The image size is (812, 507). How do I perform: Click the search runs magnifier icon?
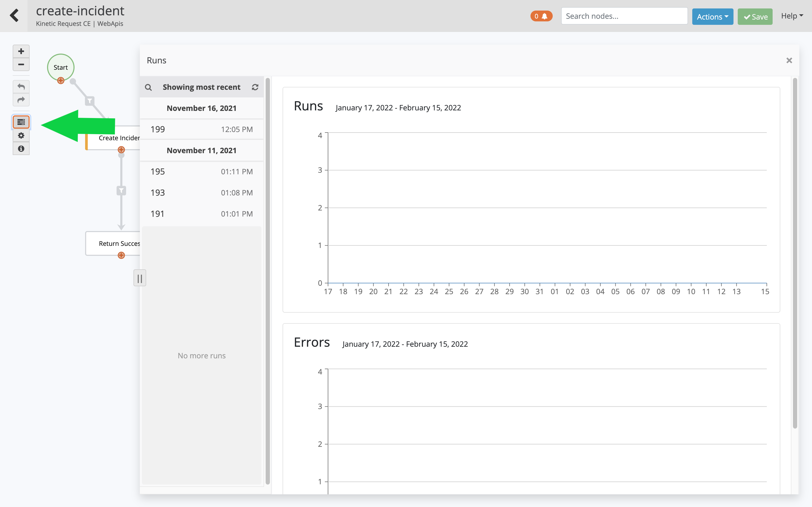(x=148, y=87)
